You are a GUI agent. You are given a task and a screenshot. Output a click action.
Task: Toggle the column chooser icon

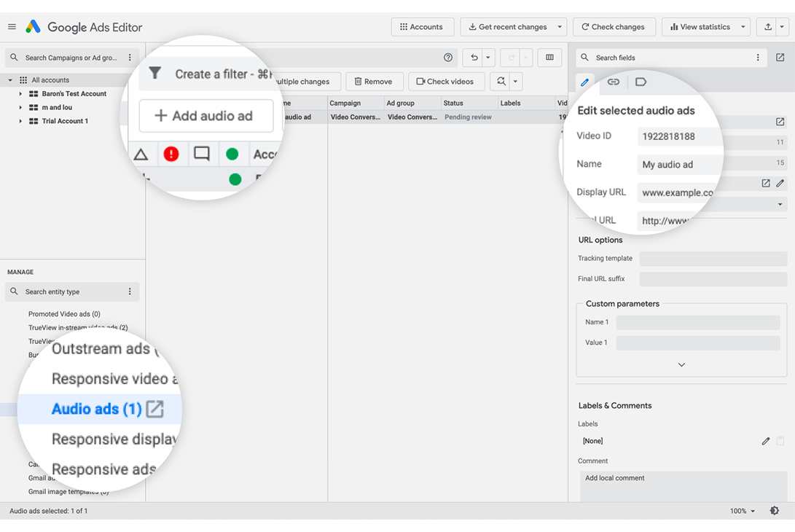click(x=549, y=58)
